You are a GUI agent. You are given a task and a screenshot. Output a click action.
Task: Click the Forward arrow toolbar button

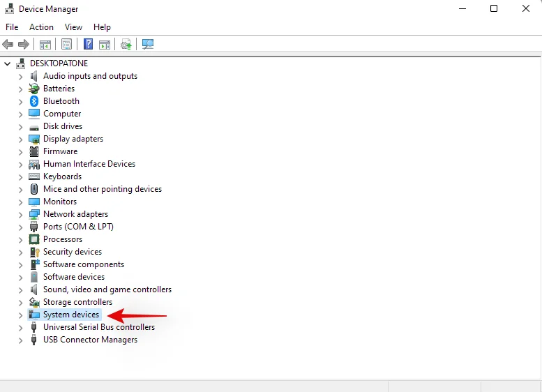tap(24, 44)
